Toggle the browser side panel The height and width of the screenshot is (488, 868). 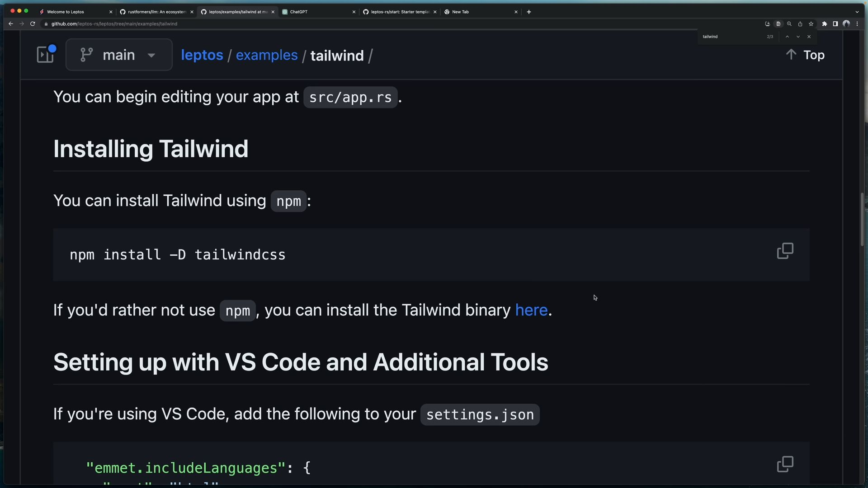[835, 24]
